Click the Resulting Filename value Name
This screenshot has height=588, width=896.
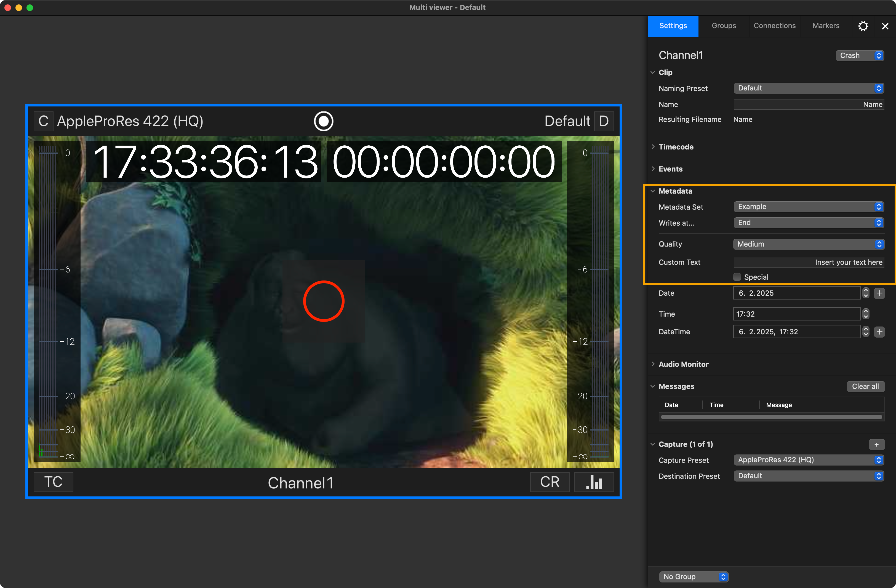click(x=742, y=120)
